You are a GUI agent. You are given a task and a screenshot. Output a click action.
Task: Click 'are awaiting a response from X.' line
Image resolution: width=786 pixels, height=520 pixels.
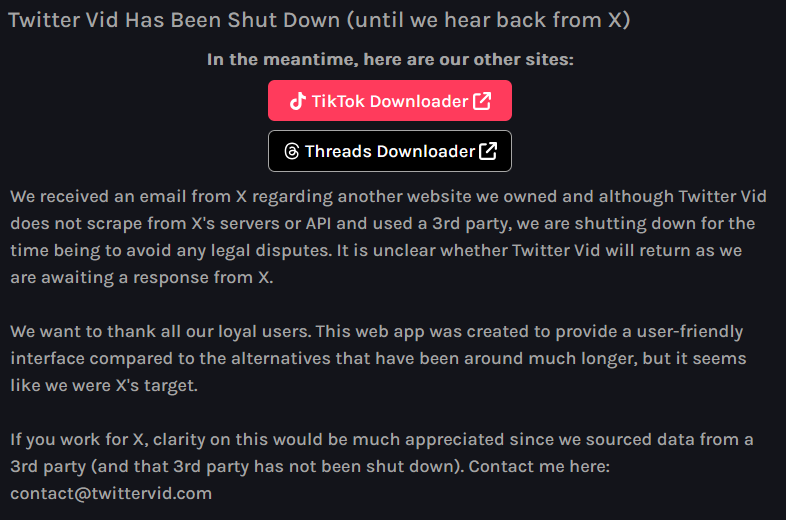click(x=142, y=277)
